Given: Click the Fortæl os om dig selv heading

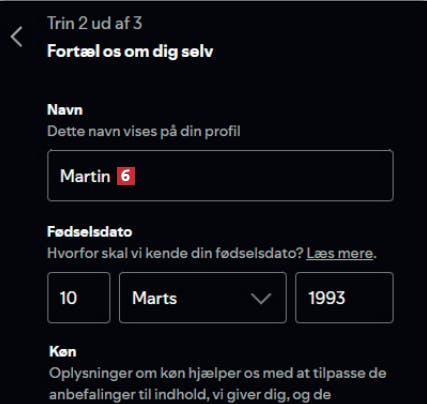Looking at the screenshot, I should (130, 52).
